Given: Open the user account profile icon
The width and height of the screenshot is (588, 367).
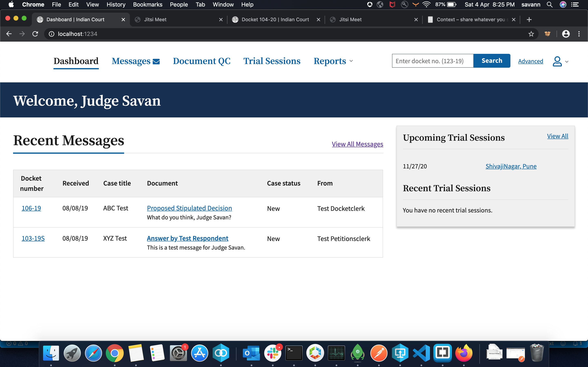Looking at the screenshot, I should tap(557, 61).
